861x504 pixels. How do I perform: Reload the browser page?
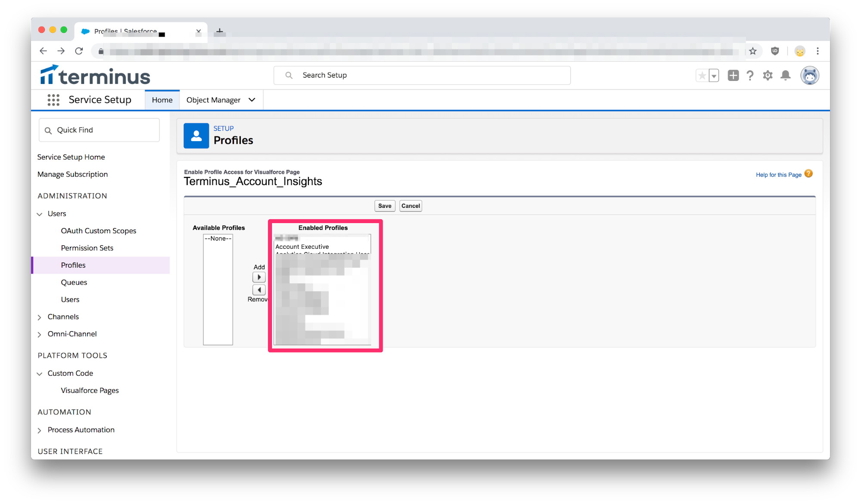click(x=79, y=51)
